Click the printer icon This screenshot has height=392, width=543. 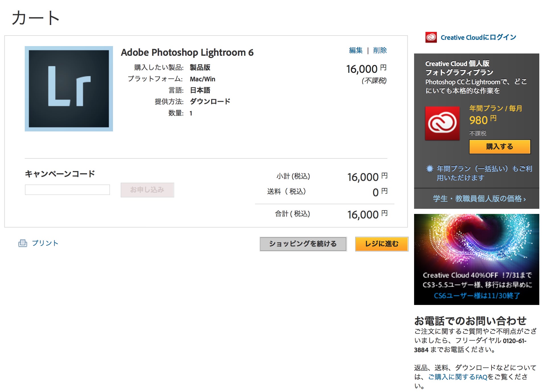click(23, 243)
